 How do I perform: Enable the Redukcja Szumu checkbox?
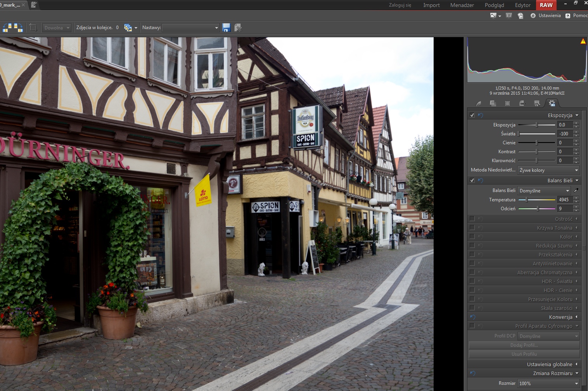pyautogui.click(x=472, y=246)
